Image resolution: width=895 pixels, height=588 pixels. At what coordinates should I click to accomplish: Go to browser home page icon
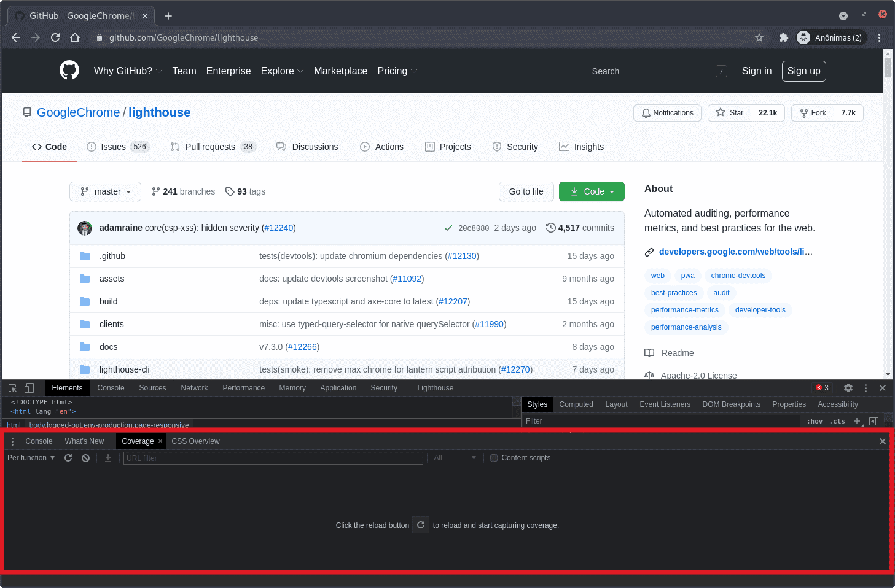pyautogui.click(x=75, y=37)
